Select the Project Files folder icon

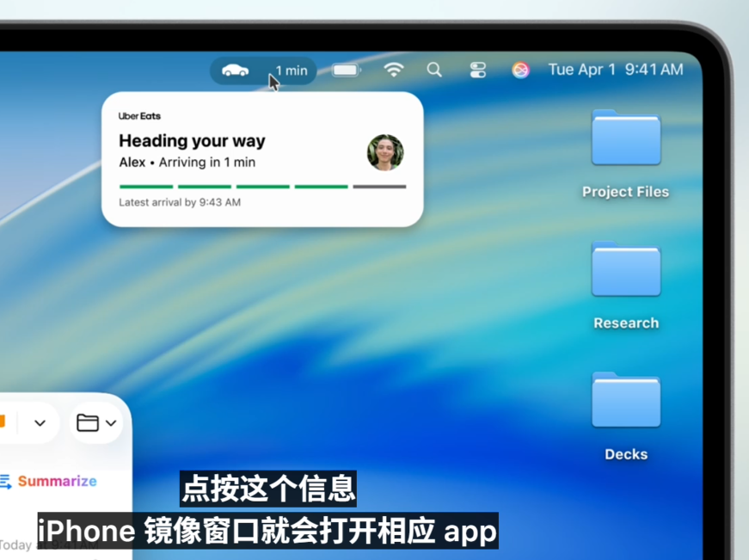click(x=626, y=138)
